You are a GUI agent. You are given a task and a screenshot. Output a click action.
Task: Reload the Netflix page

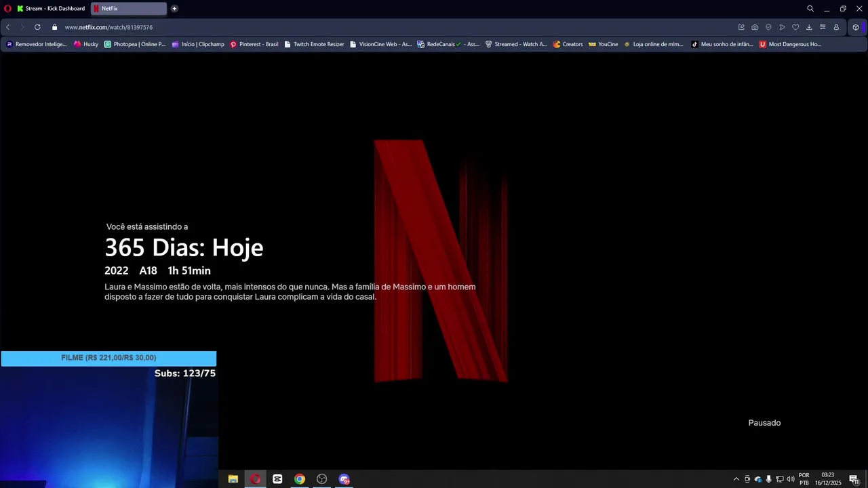[x=37, y=27]
